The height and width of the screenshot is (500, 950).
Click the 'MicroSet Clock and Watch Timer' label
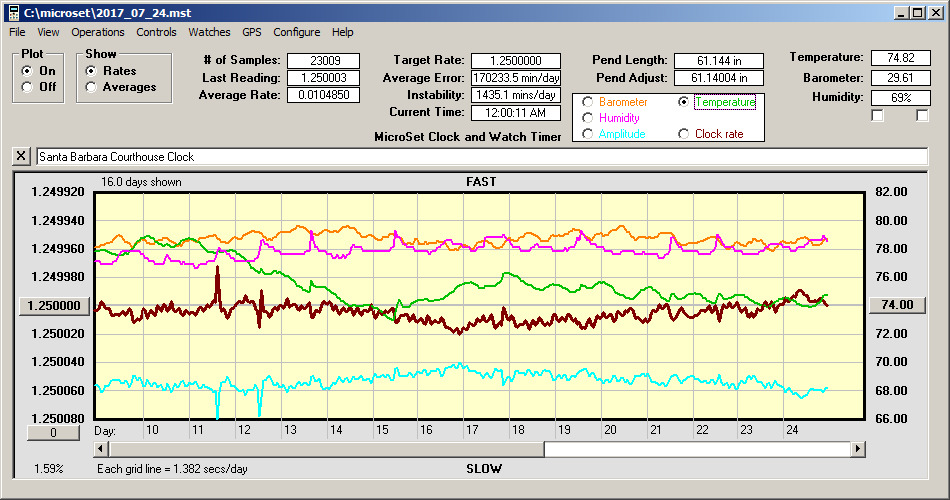[468, 137]
